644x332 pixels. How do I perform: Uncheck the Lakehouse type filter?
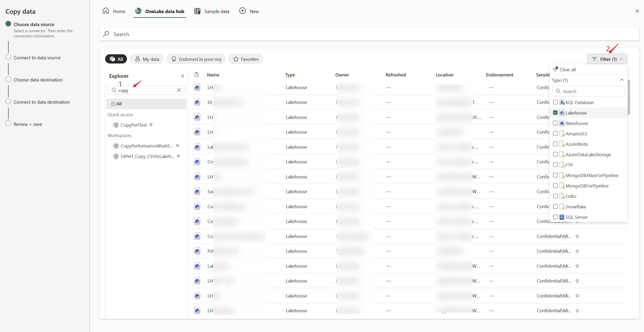555,113
